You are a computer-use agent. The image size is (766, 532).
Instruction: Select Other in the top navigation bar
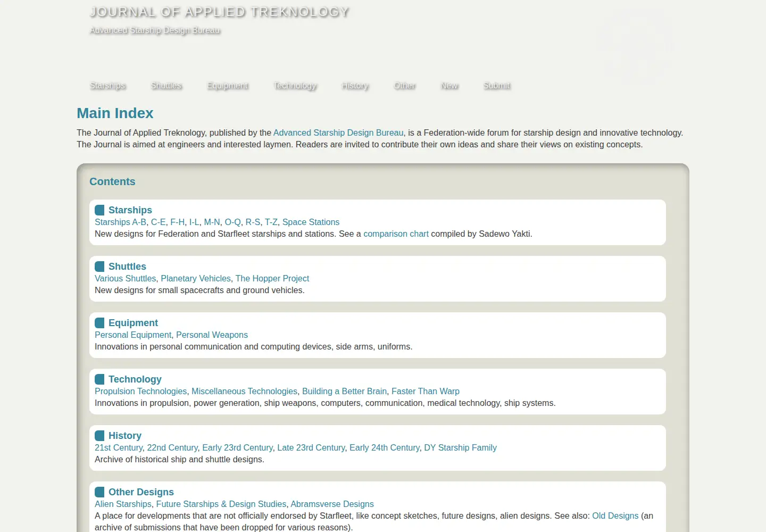click(x=405, y=86)
